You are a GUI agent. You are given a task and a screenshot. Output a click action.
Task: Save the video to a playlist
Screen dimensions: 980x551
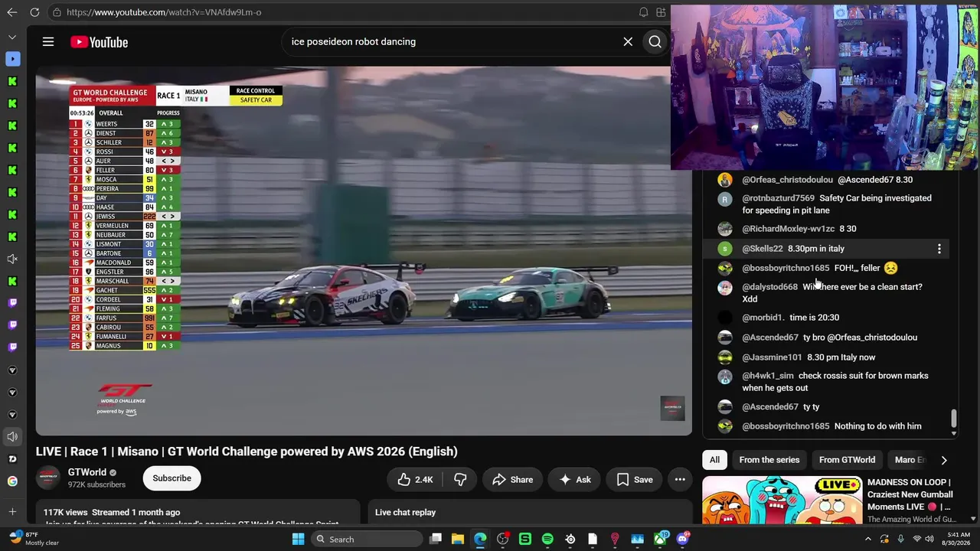(635, 480)
